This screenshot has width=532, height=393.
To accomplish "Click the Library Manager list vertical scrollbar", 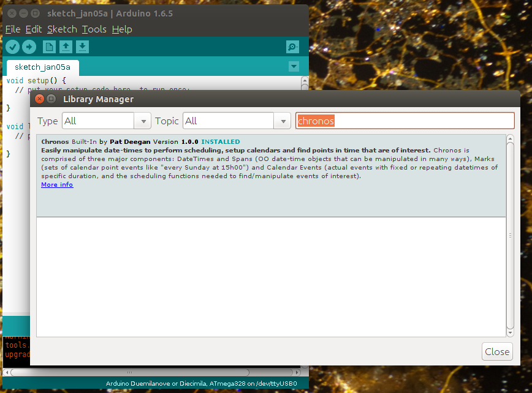I will (510, 236).
